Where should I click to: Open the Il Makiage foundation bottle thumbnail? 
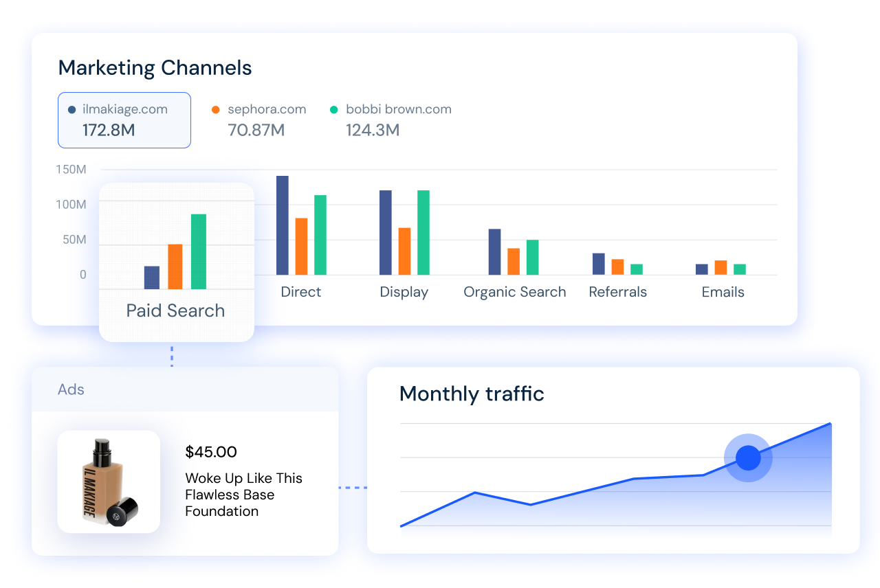[109, 482]
